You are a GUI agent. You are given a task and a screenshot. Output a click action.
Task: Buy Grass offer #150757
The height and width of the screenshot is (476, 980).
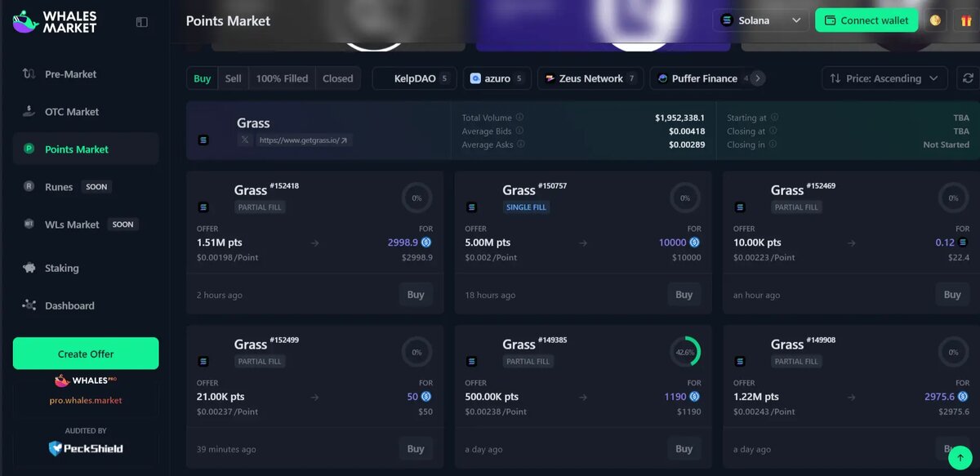click(x=684, y=295)
